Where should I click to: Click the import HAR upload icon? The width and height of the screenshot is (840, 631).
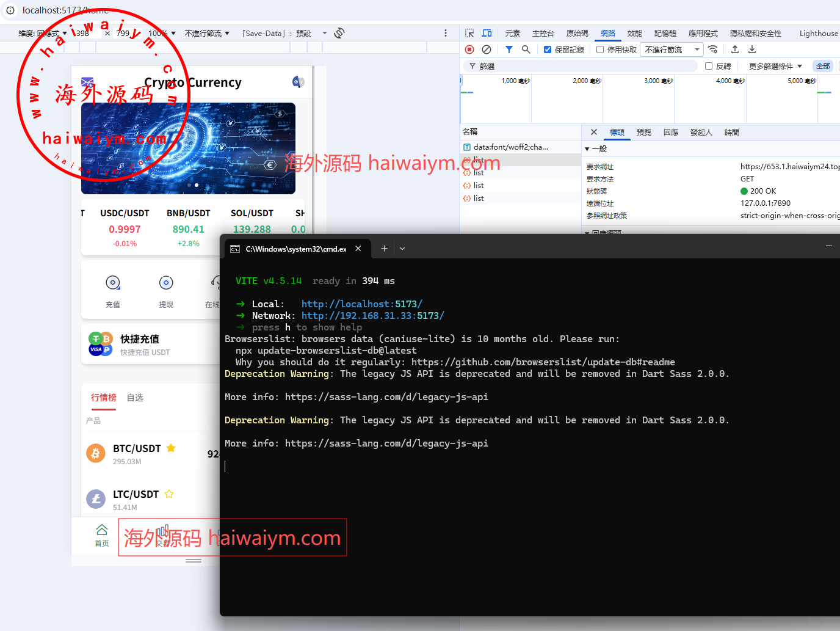(735, 49)
